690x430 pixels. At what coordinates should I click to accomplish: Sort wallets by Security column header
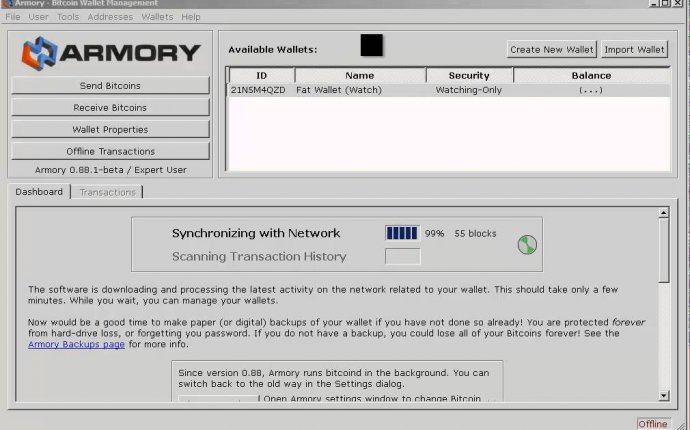tap(469, 75)
